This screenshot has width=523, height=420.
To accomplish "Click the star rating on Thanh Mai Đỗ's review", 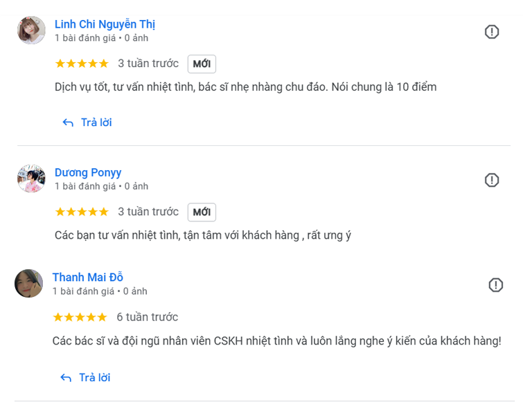I will click(80, 317).
